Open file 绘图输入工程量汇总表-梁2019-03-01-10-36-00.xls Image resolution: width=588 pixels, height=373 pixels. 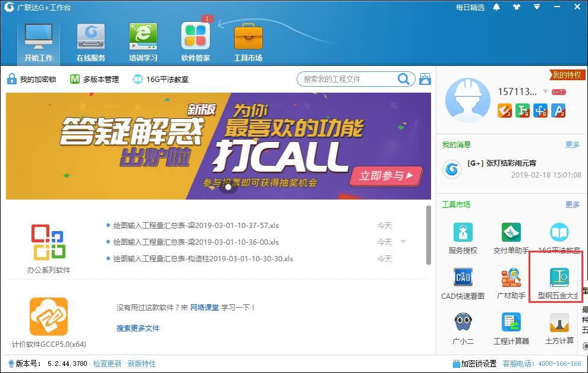pyautogui.click(x=196, y=242)
